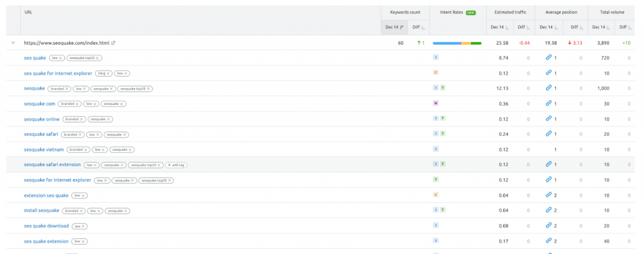
Task: Sort by Average position Diff column
Action: coord(575,27)
